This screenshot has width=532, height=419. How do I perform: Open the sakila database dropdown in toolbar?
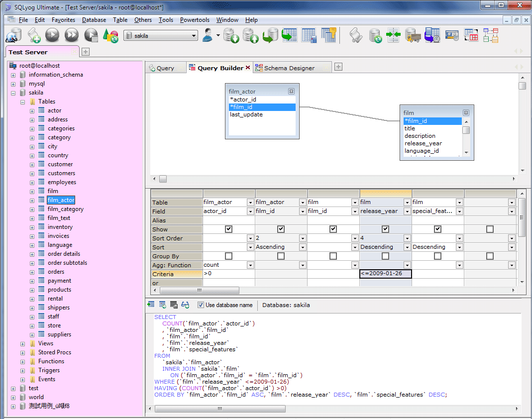click(x=194, y=36)
